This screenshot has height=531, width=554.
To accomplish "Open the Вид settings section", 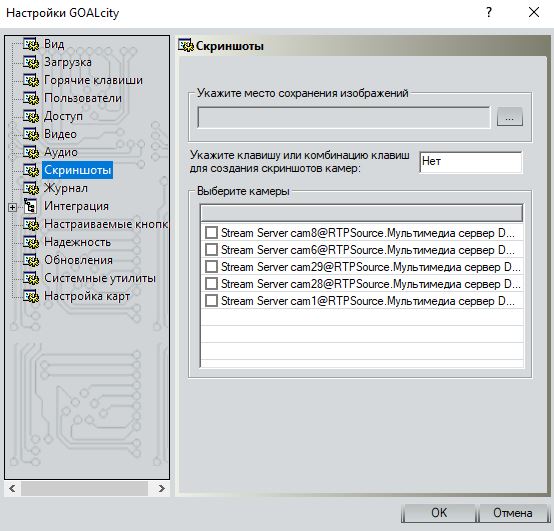I will point(54,44).
